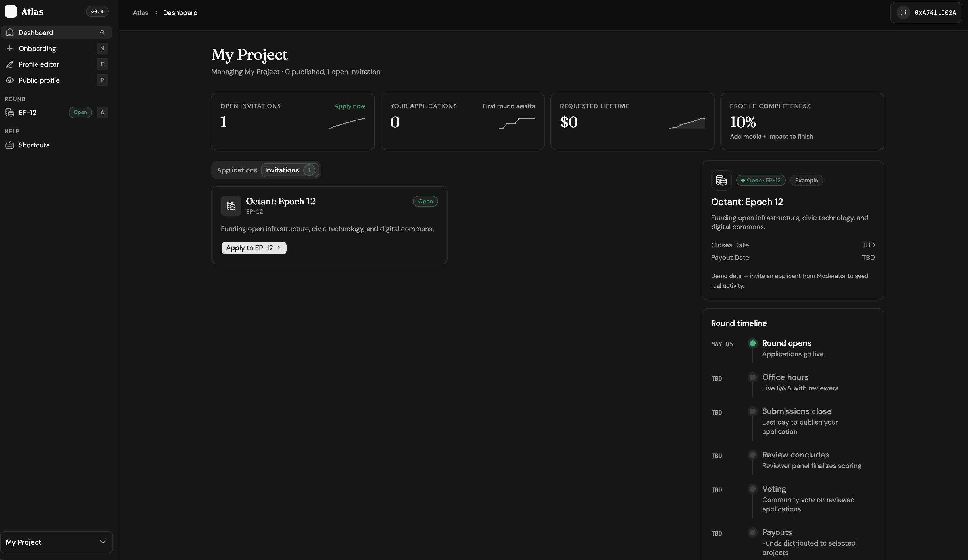Click the 10% profile completeness value

pos(743,122)
